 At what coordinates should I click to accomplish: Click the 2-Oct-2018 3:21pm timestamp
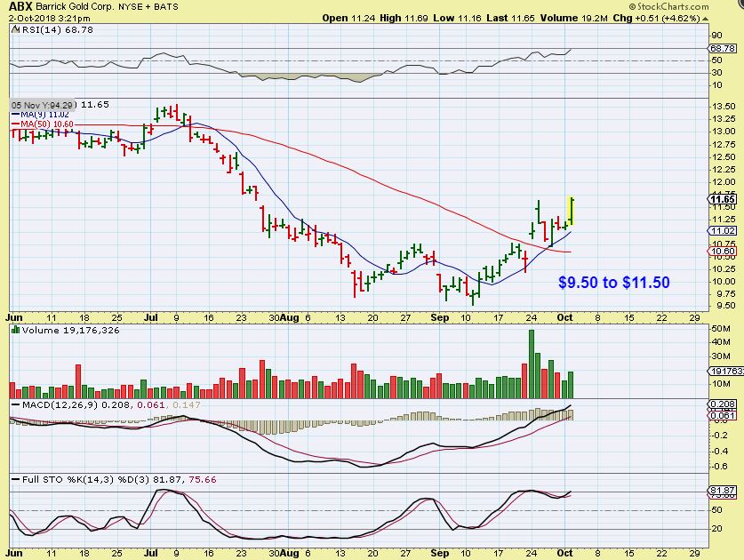coord(50,19)
